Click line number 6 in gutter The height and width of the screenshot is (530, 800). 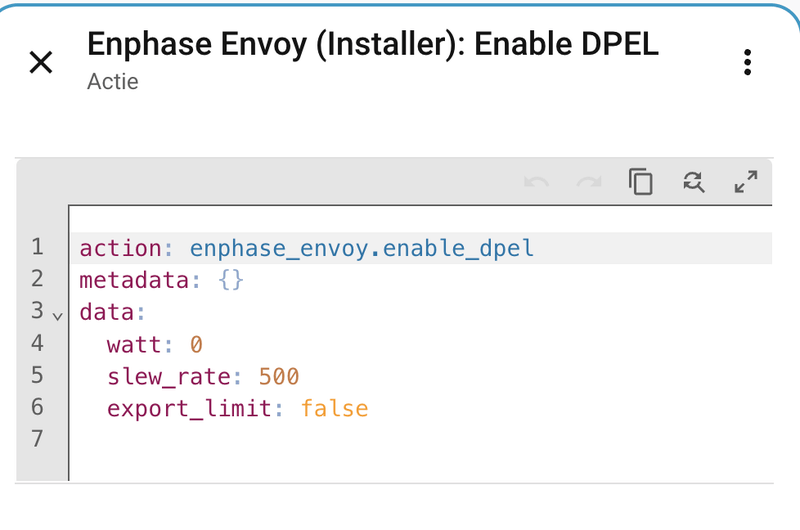(37, 407)
